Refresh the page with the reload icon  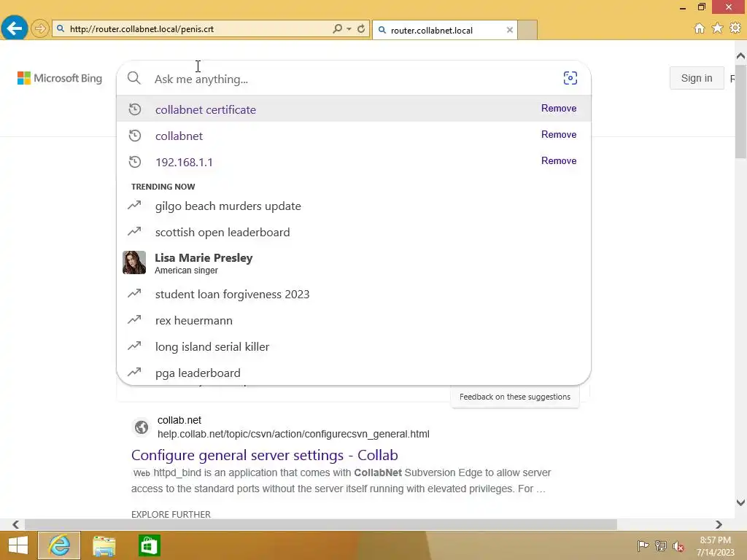coord(361,28)
